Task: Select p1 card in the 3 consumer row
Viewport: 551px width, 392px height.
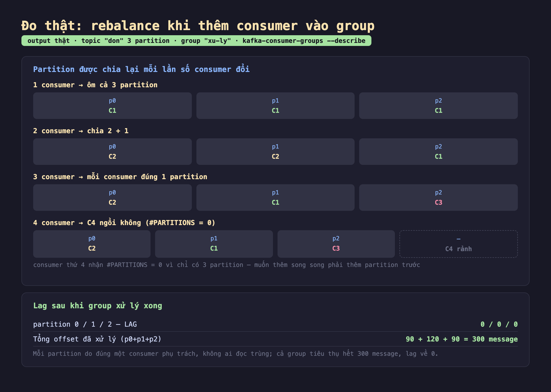Action: (x=275, y=198)
